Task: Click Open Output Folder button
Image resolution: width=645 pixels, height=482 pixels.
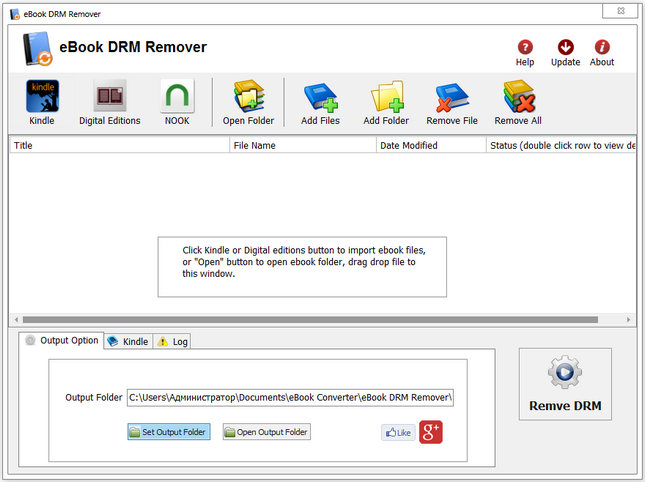Action: (266, 432)
